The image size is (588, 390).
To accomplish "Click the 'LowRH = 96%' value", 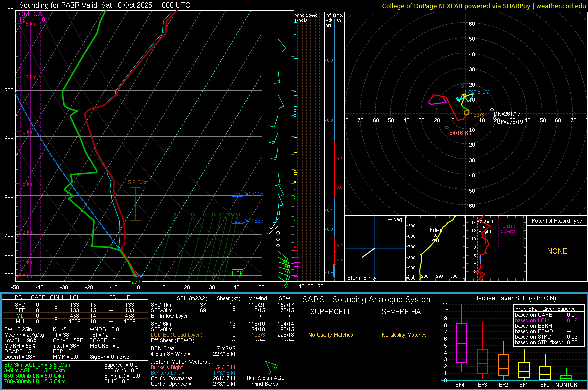I will click(21, 340).
